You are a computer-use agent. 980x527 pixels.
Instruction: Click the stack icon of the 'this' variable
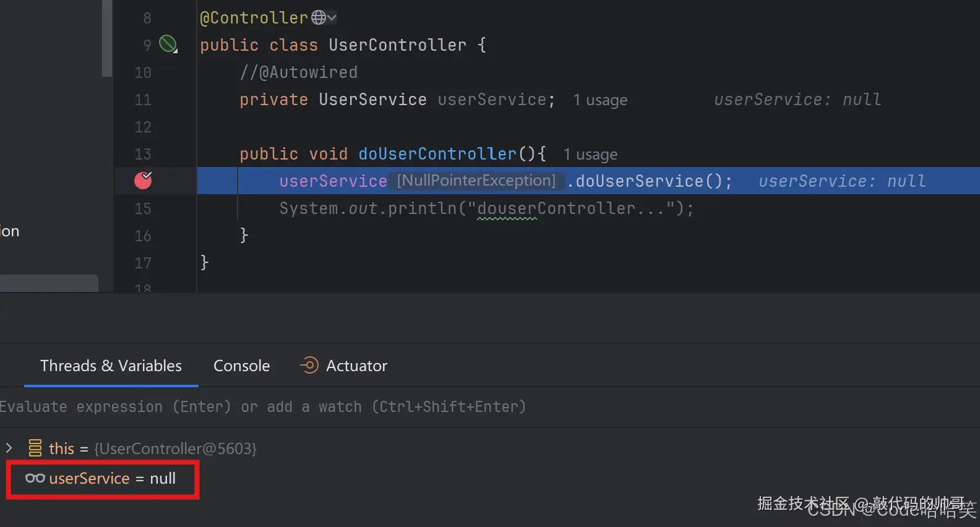click(35, 448)
